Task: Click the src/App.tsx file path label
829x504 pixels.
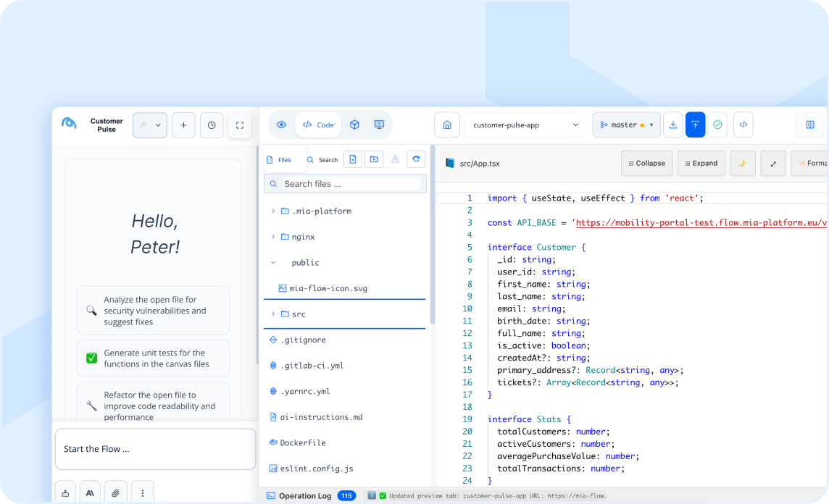Action: tap(480, 164)
